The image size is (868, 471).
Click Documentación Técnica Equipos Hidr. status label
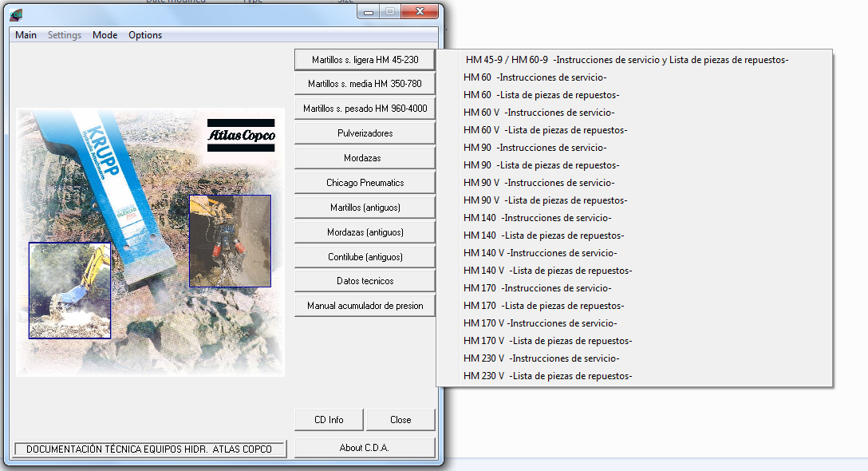[x=149, y=449]
